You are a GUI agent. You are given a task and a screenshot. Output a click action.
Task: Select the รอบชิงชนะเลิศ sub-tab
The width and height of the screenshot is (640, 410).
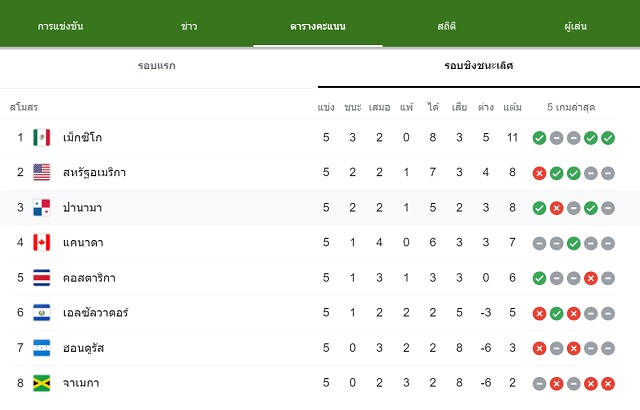pos(479,66)
